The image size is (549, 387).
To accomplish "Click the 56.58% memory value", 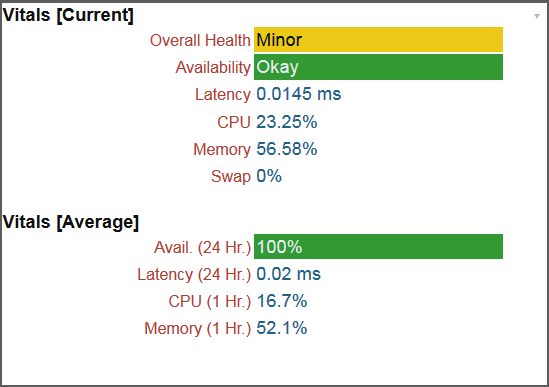I will click(x=287, y=149).
